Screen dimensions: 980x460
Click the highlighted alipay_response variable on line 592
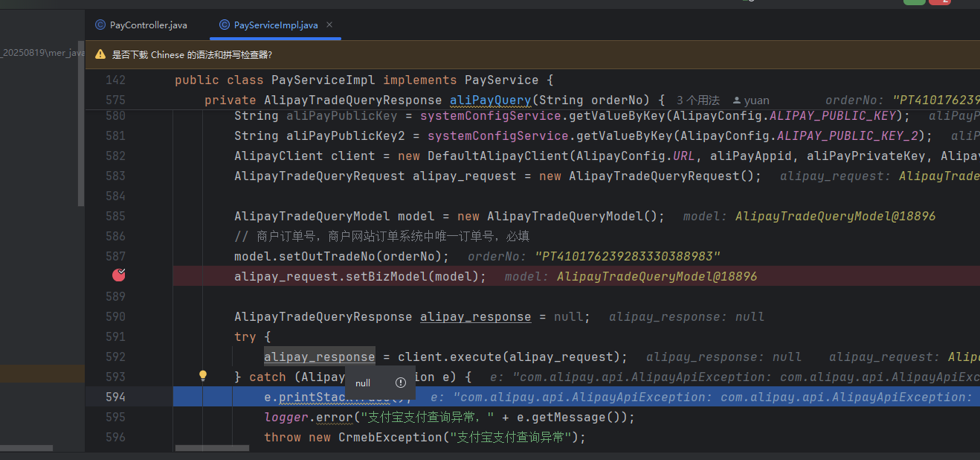click(x=319, y=357)
